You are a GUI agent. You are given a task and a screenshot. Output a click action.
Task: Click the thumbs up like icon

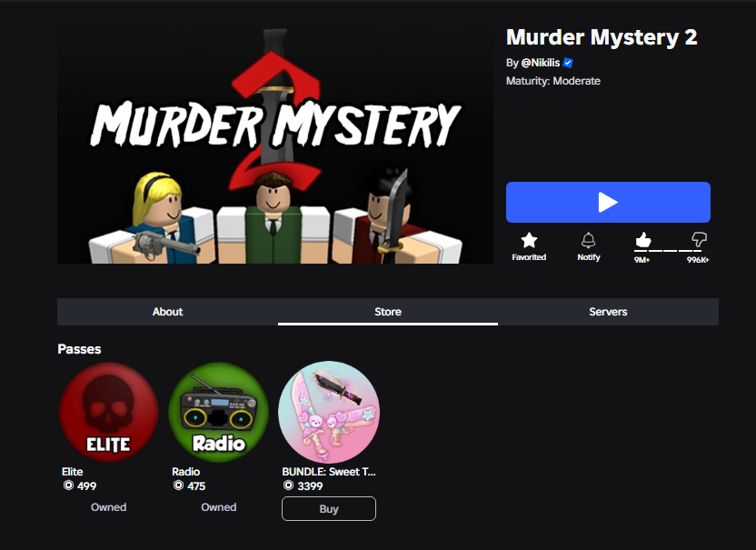point(643,240)
